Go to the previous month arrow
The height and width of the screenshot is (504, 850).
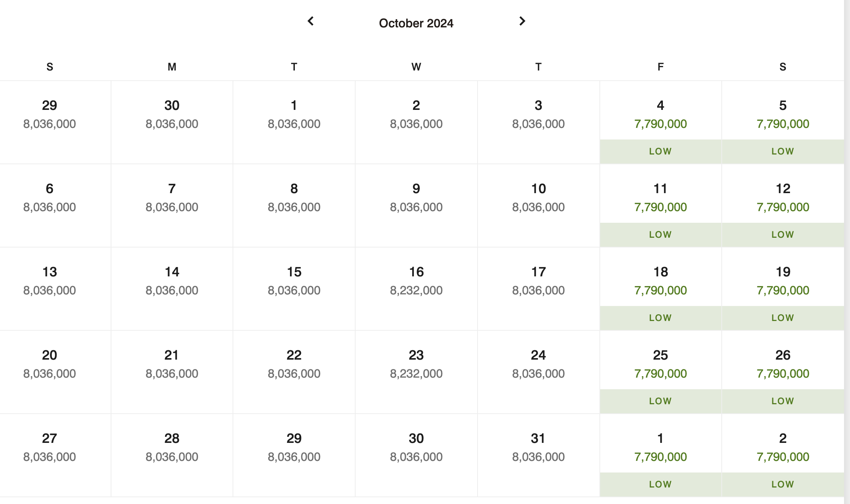point(311,21)
